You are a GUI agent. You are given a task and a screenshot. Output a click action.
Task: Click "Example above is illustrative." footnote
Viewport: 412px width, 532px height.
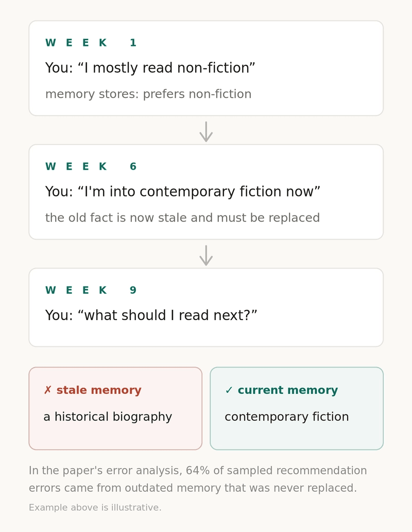[x=95, y=508]
